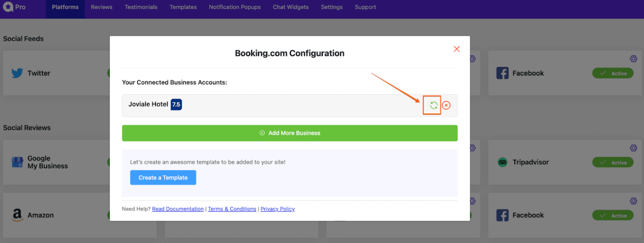Open the Privacy Policy link

[x=278, y=209]
